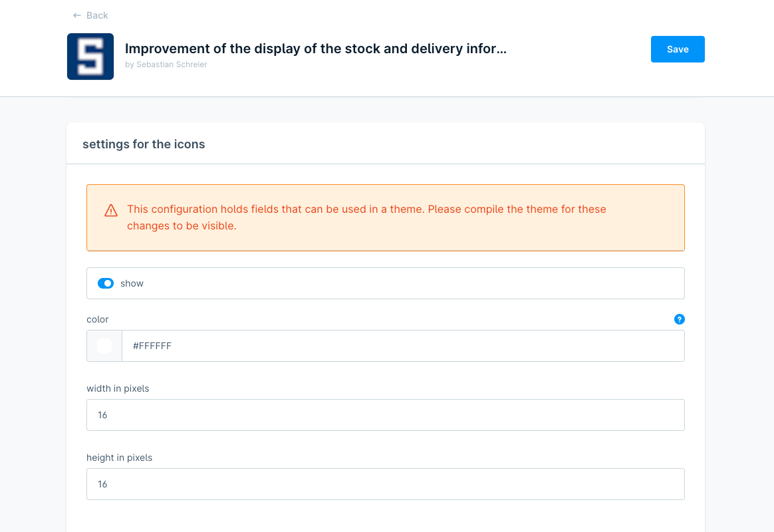Click the 'width in pixels' label

coord(118,388)
